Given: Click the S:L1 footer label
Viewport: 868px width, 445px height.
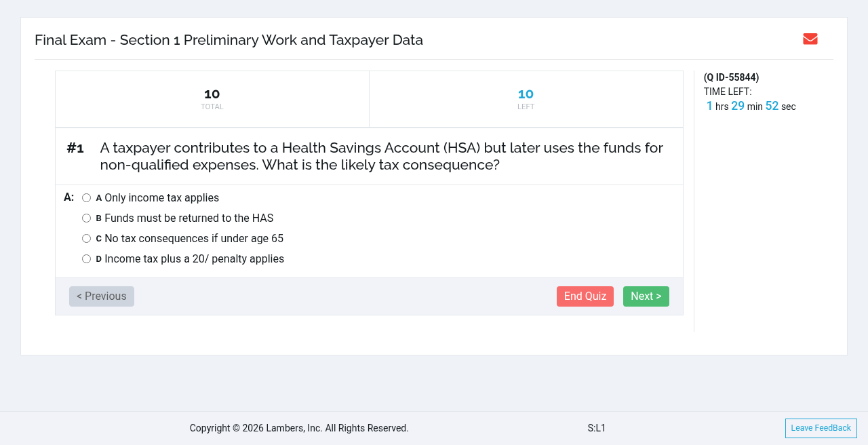Looking at the screenshot, I should pyautogui.click(x=597, y=428).
